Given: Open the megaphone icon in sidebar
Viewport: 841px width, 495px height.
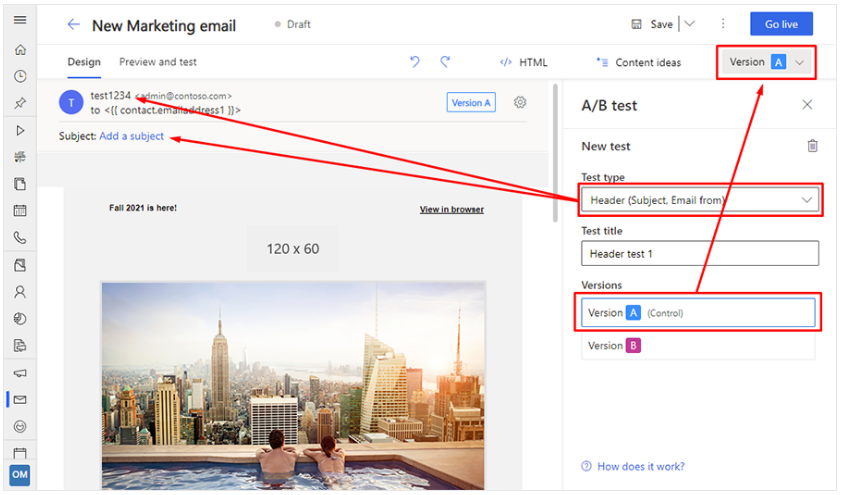Looking at the screenshot, I should [20, 373].
